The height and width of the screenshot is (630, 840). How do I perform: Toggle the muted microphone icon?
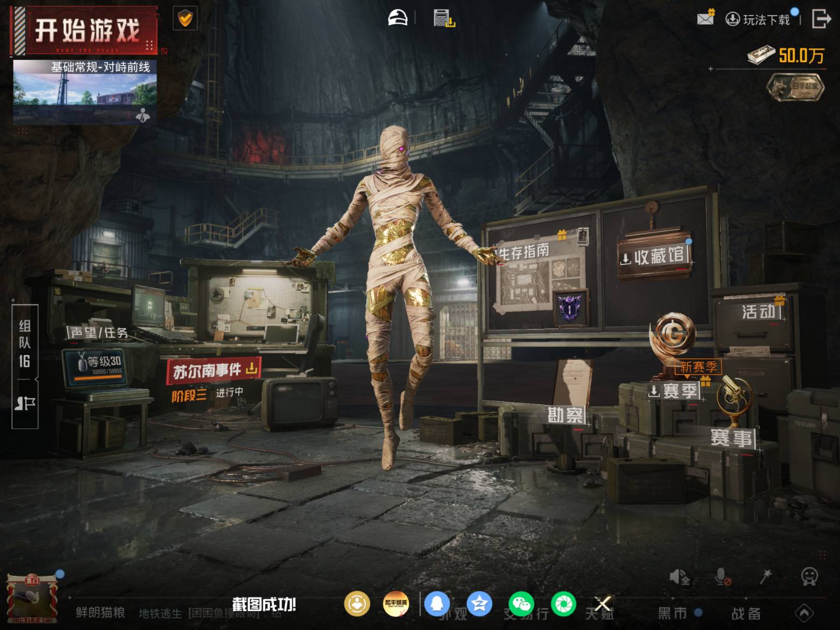tap(723, 577)
